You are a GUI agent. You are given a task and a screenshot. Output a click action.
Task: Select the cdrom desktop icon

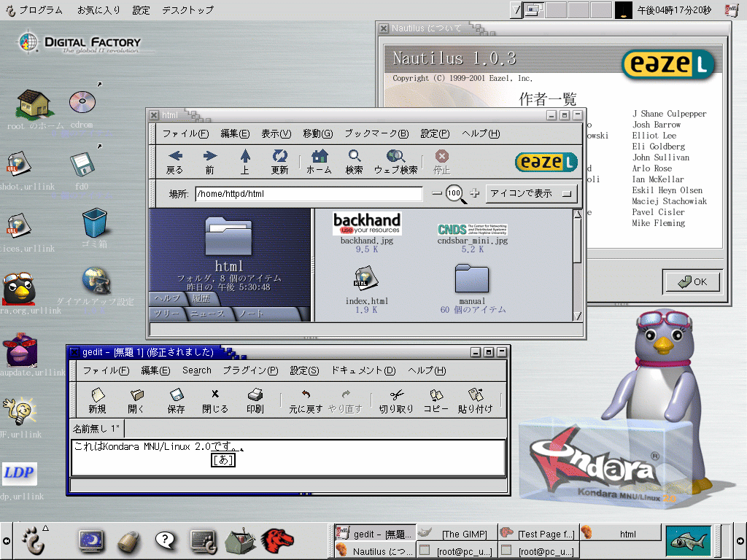pyautogui.click(x=82, y=102)
